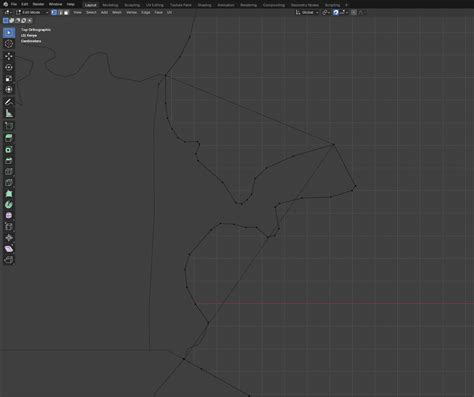Open the File menu
Screen dimensions: 474x397
click(14, 4)
